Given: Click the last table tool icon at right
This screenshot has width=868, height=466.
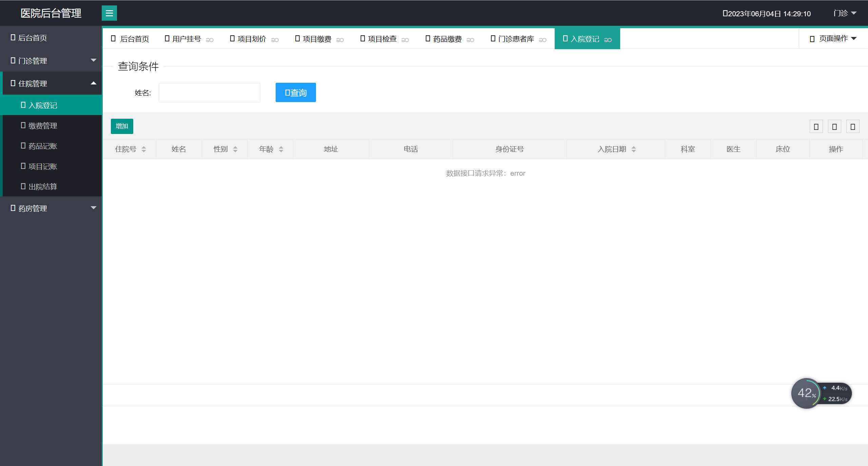Looking at the screenshot, I should click(853, 127).
